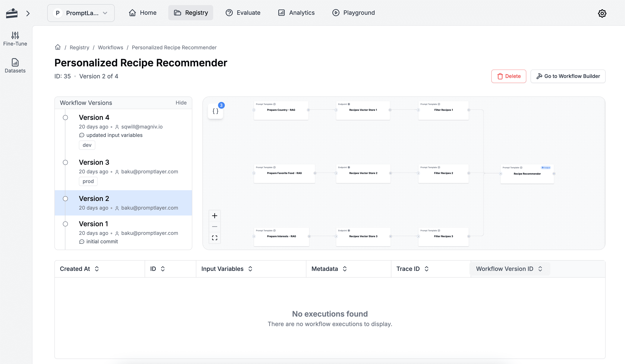Zoom out on the workflow canvas
Screen dimensions: 625x364
pos(214,226)
